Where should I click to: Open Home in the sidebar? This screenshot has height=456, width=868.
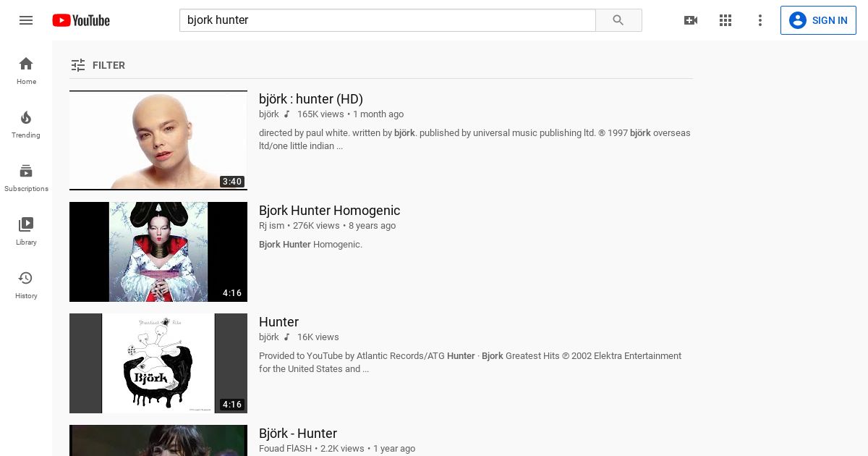[x=26, y=70]
